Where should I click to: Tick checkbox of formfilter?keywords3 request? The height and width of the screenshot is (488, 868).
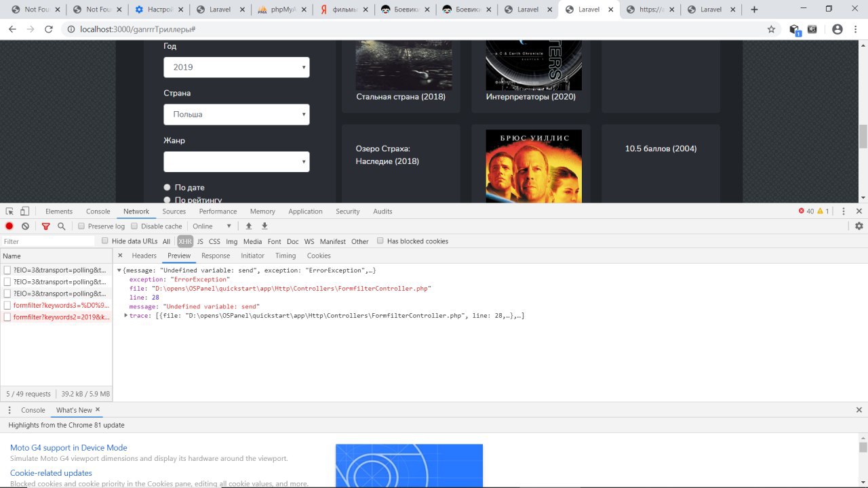pyautogui.click(x=7, y=305)
